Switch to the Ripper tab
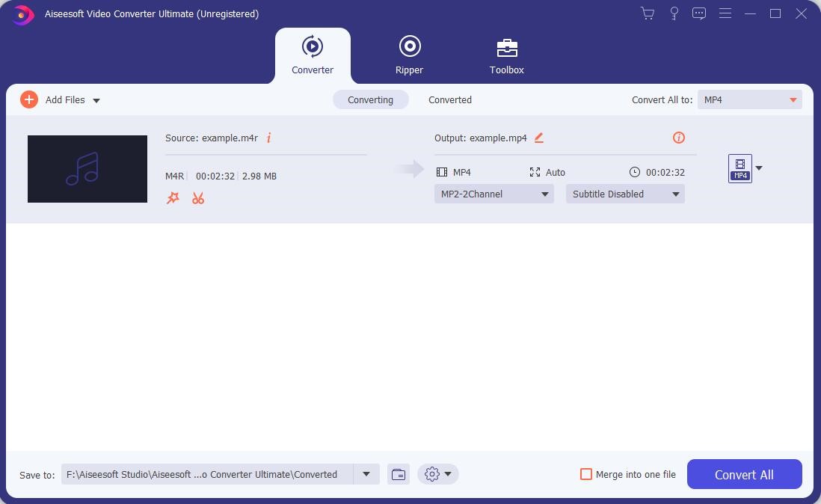The height and width of the screenshot is (504, 821). click(410, 55)
